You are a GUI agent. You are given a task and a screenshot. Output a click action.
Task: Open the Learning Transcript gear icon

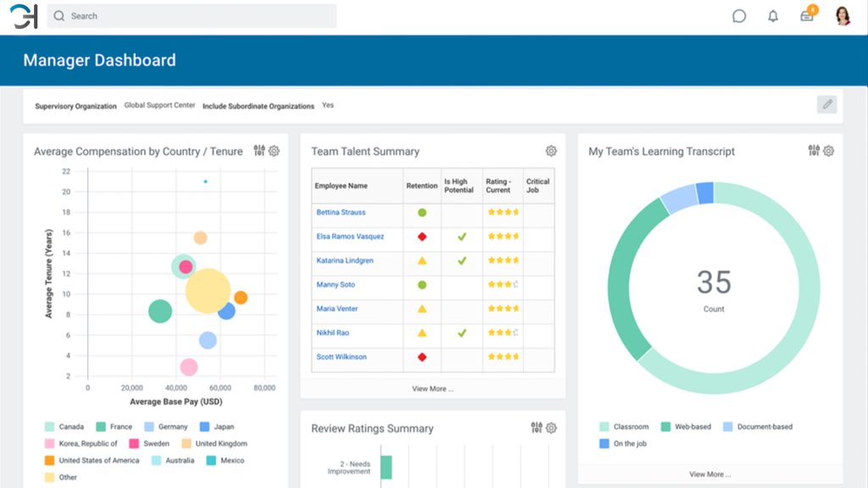pyautogui.click(x=827, y=151)
